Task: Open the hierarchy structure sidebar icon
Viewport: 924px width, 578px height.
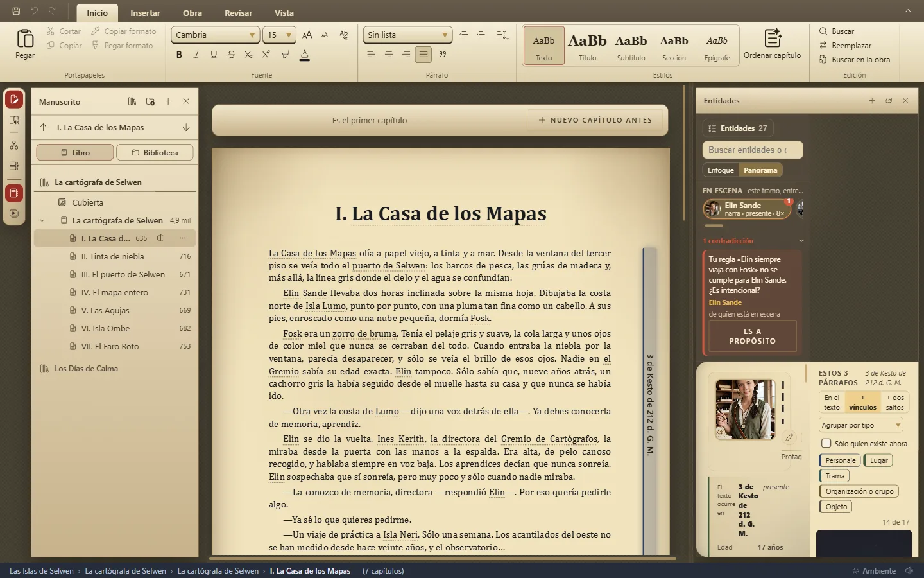Action: pos(14,146)
